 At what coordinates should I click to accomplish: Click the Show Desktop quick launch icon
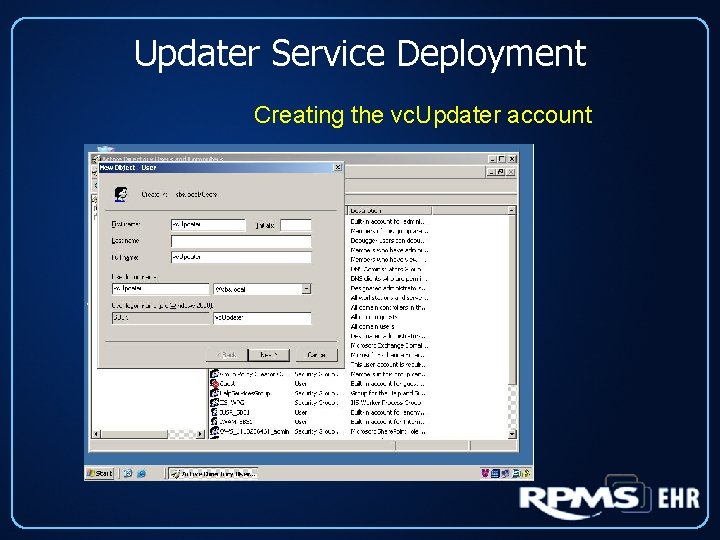tap(128, 473)
